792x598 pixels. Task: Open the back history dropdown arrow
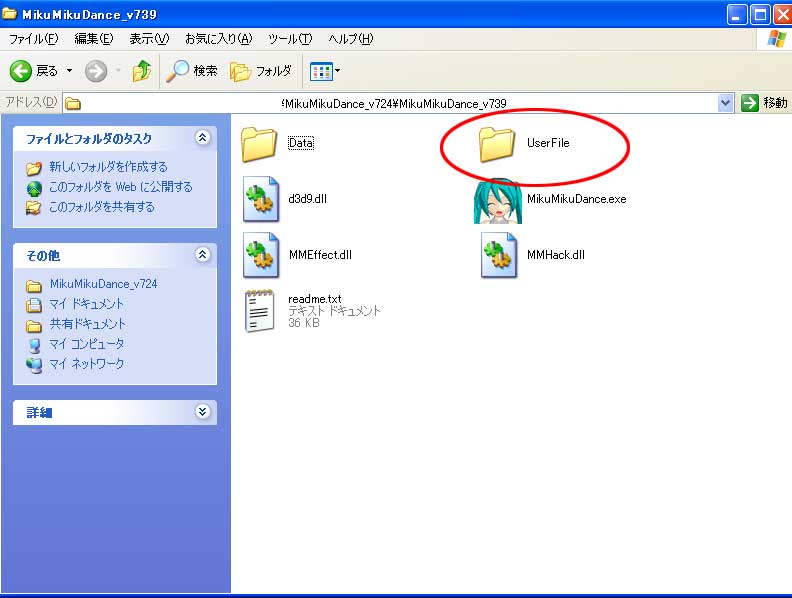coord(70,71)
